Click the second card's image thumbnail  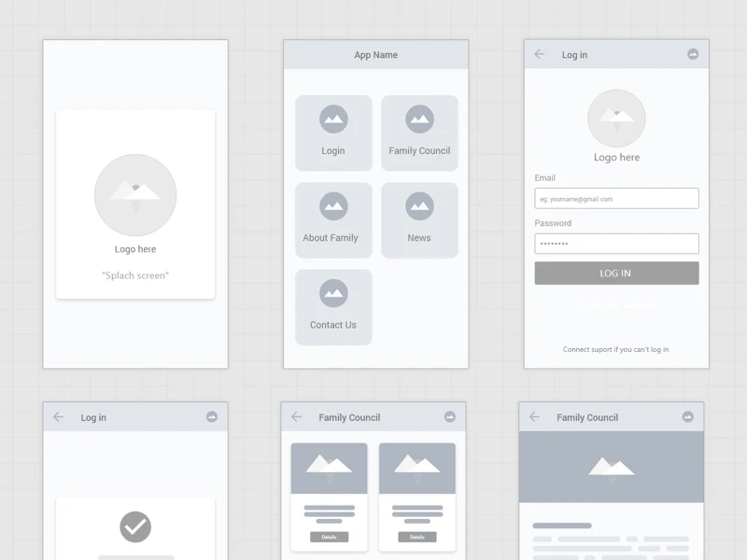pos(417,469)
